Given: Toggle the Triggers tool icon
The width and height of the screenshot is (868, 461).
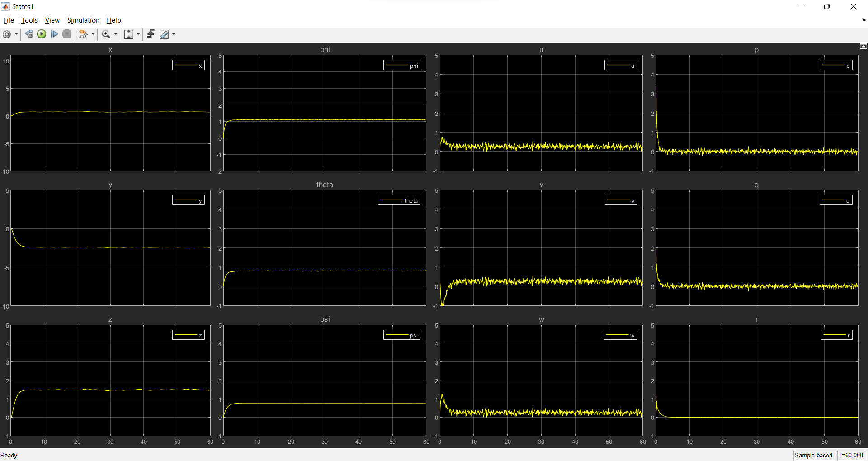Looking at the screenshot, I should pos(151,34).
